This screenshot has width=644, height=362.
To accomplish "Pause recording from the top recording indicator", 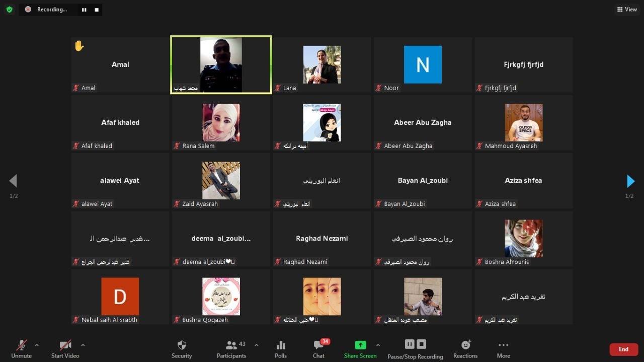I will (x=84, y=10).
